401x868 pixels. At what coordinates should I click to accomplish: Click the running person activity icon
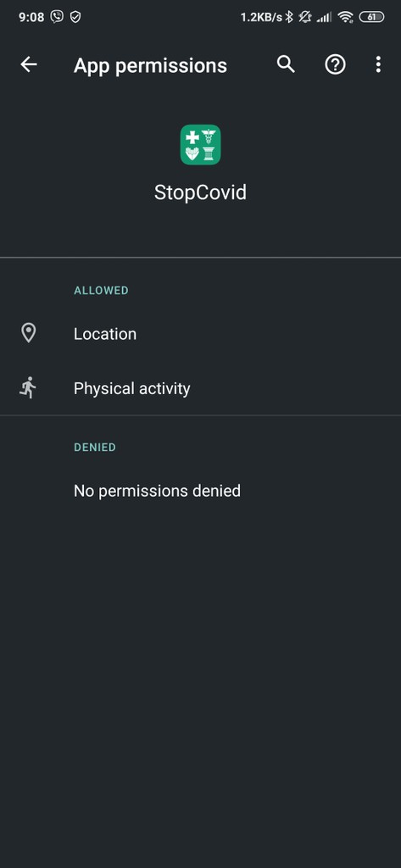28,388
